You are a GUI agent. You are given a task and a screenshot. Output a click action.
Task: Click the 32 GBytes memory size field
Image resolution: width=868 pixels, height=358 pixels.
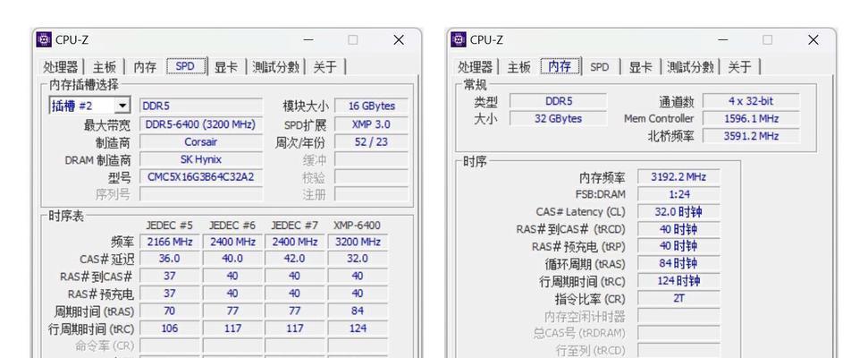point(558,119)
